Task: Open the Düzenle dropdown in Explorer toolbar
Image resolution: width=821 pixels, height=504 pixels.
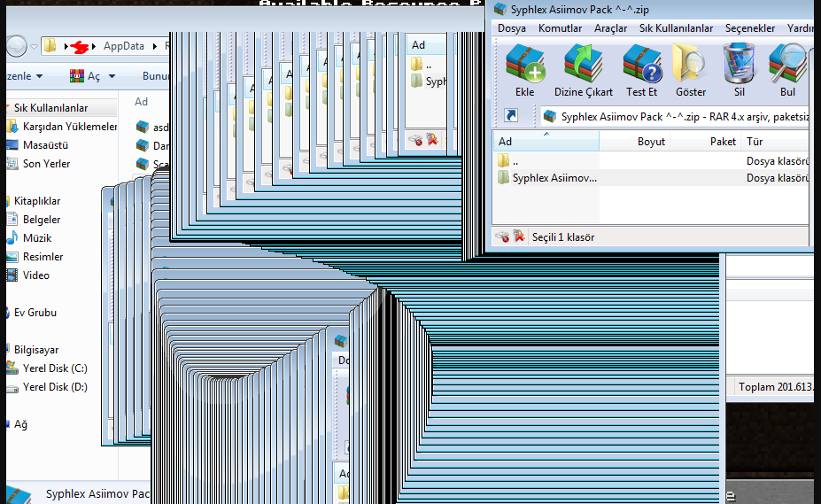Action: coord(24,76)
